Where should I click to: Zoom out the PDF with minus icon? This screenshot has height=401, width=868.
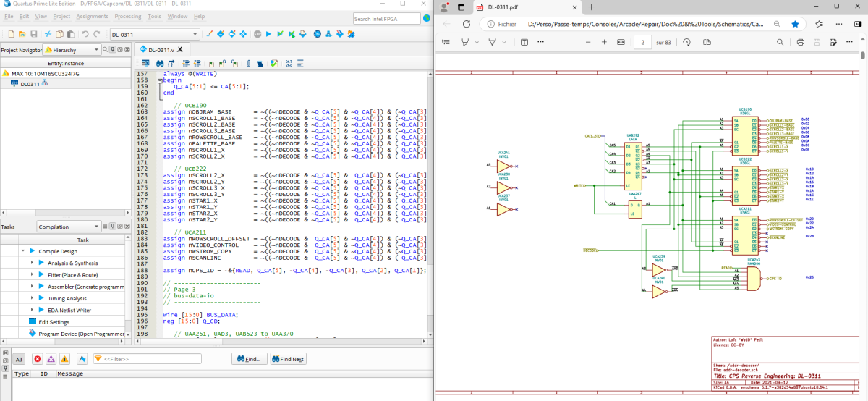(x=588, y=42)
